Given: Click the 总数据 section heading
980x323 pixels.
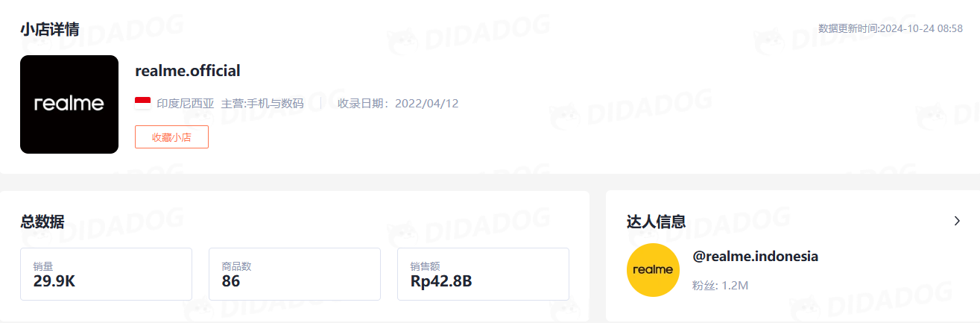Looking at the screenshot, I should (42, 222).
